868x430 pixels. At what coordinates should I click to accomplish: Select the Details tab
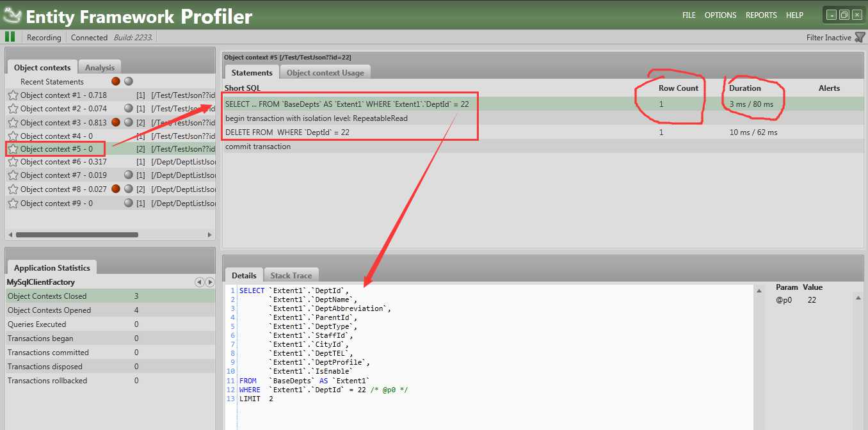(x=244, y=275)
